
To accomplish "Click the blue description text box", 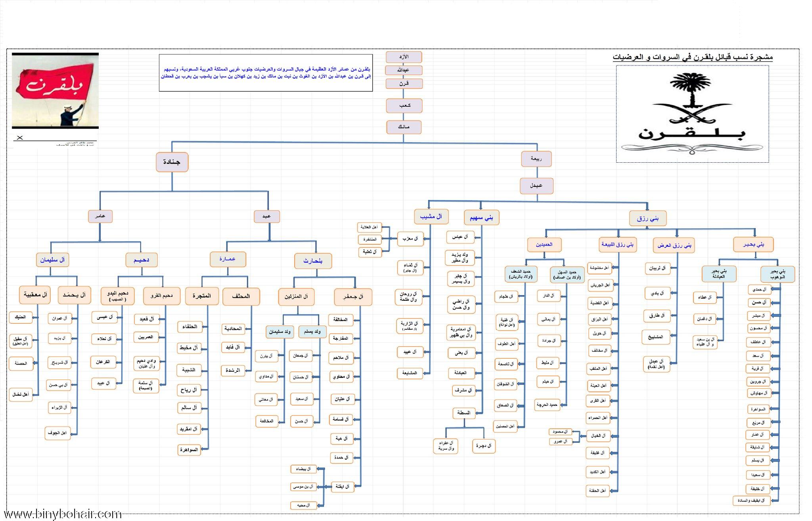I will pos(266,73).
